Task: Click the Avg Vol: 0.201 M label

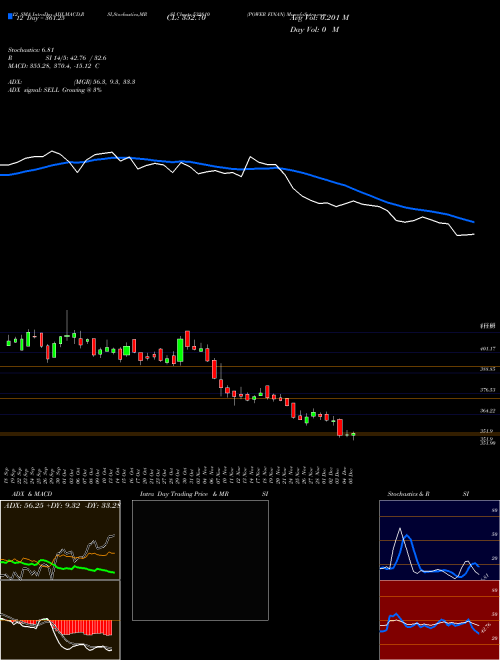Action: 319,18
